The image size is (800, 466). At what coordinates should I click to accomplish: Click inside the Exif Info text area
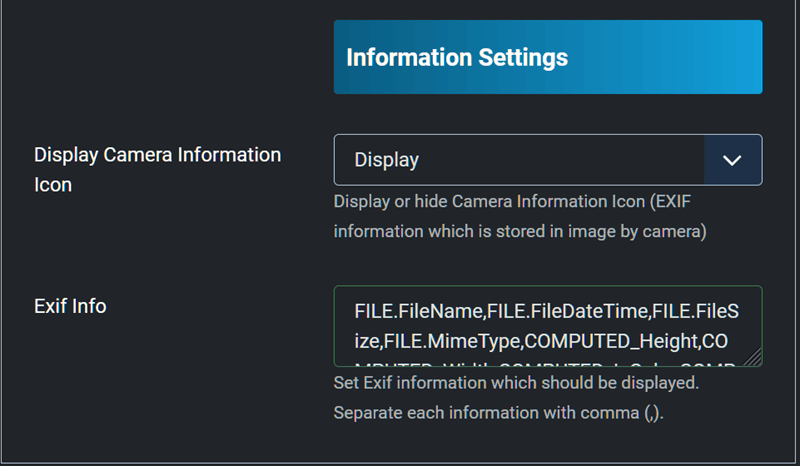(547, 326)
